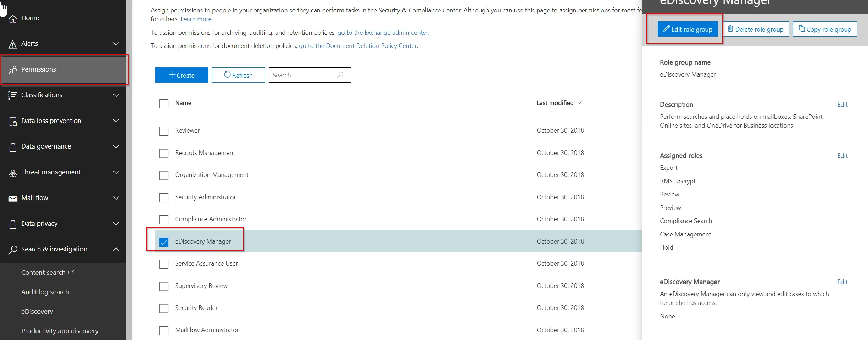Collapse the Search & investigation section
The image size is (868, 340).
point(116,249)
